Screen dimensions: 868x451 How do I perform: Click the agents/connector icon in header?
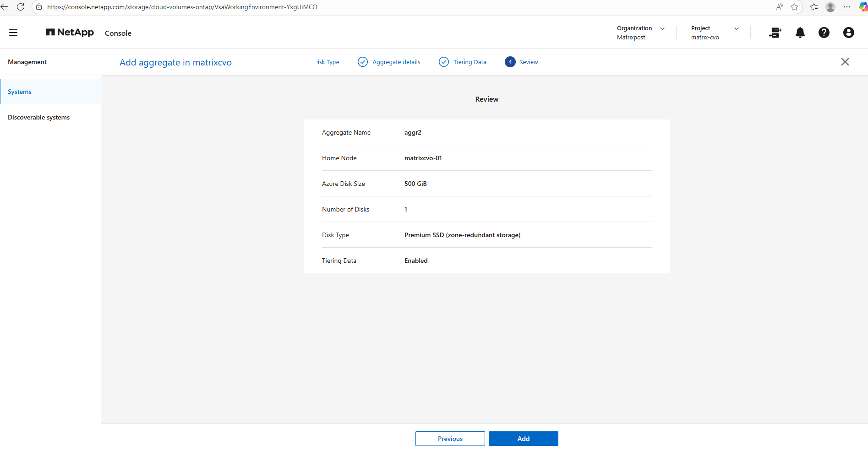tap(775, 33)
